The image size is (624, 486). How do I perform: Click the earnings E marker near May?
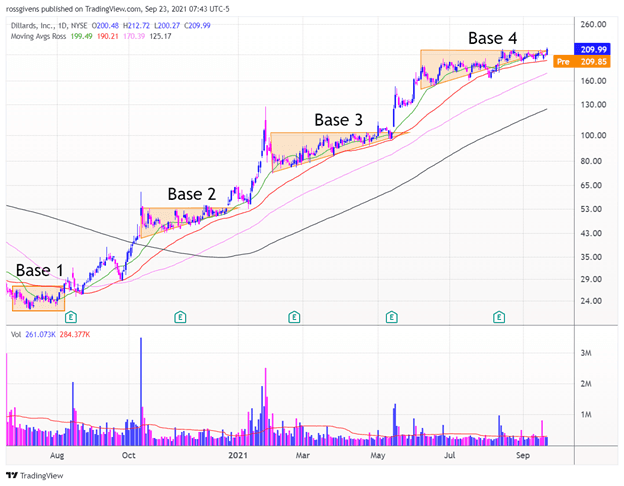(391, 317)
